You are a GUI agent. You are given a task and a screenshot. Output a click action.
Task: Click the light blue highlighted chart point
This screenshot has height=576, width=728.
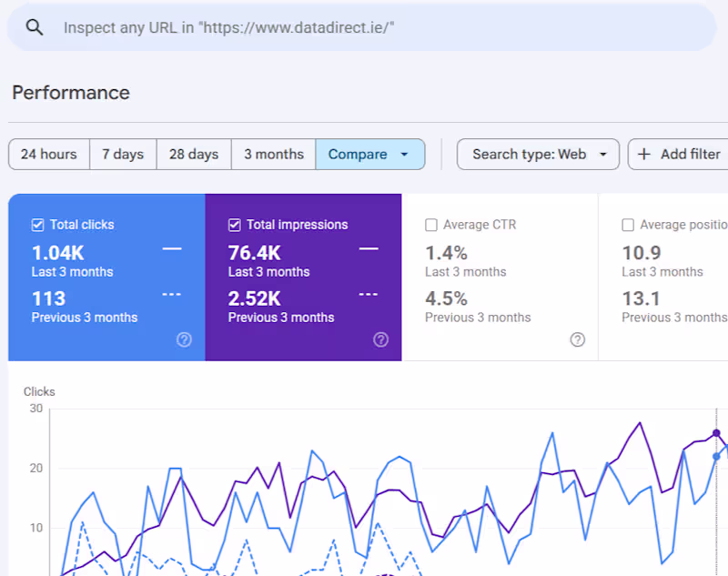[x=716, y=457]
